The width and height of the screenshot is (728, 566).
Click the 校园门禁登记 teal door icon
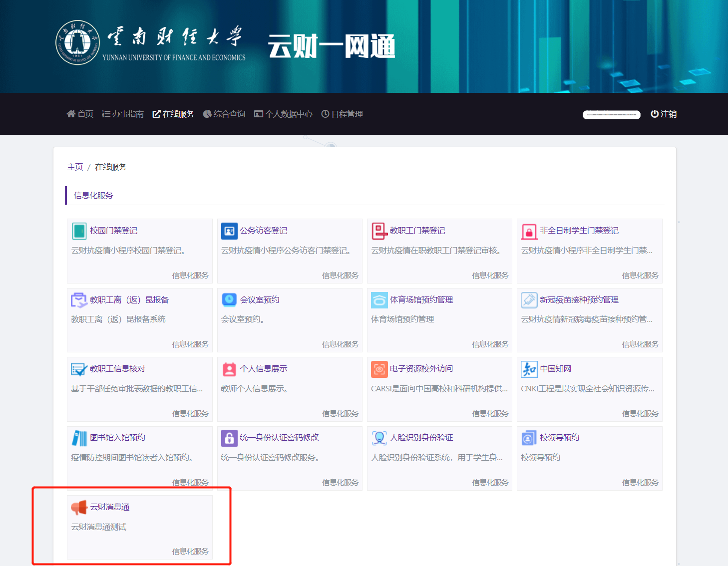coord(79,231)
